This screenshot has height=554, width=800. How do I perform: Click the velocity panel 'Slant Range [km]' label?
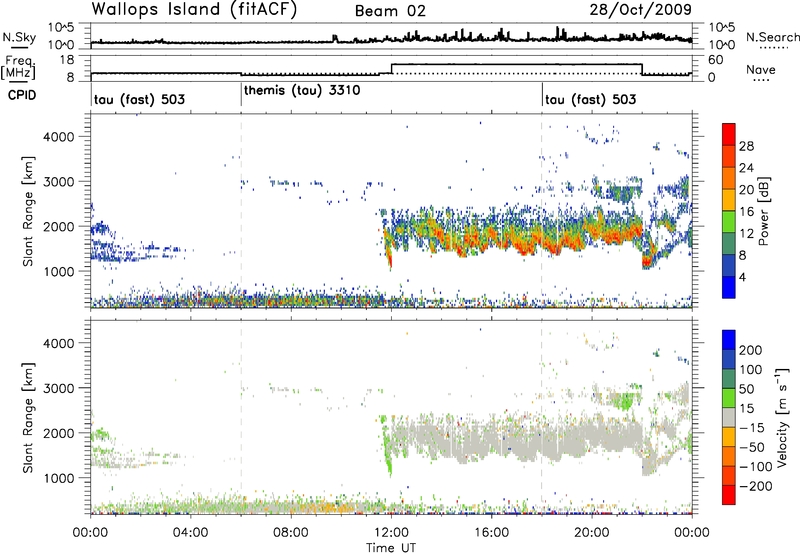tap(28, 417)
